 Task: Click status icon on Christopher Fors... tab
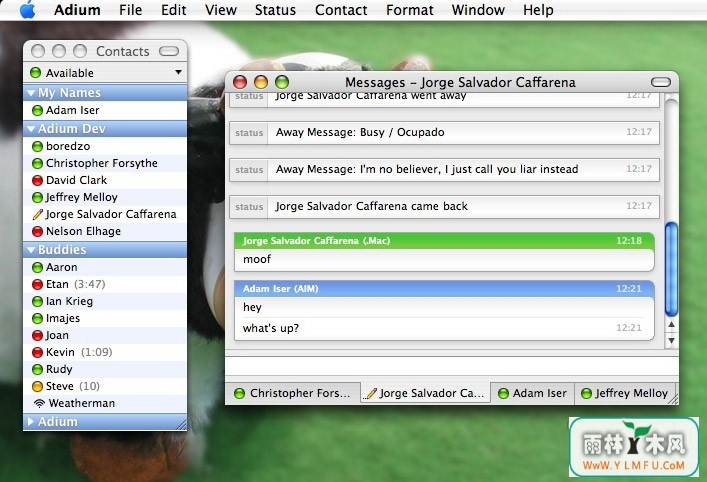point(239,394)
